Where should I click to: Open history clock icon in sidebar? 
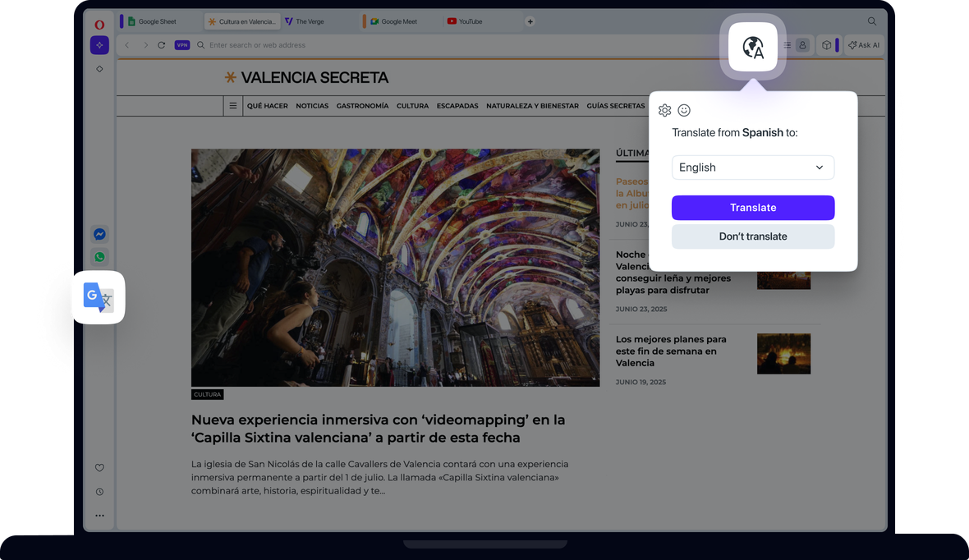pyautogui.click(x=99, y=492)
